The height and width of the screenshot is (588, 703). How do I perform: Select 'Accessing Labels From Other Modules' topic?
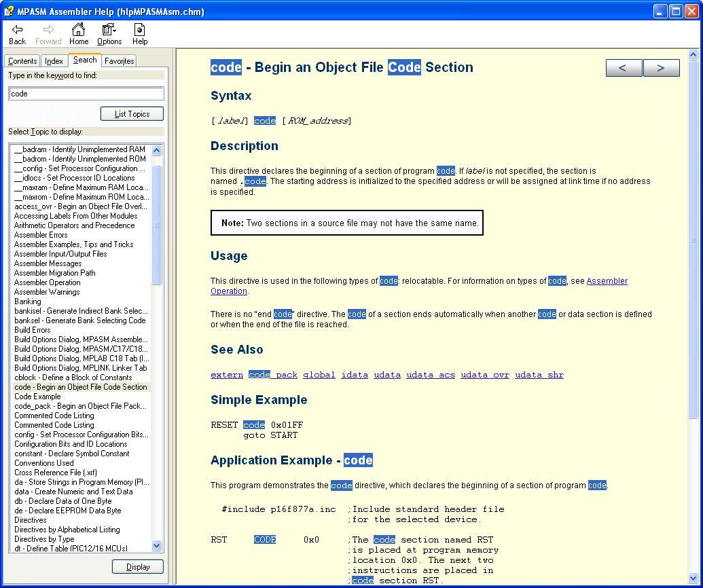[x=76, y=215]
